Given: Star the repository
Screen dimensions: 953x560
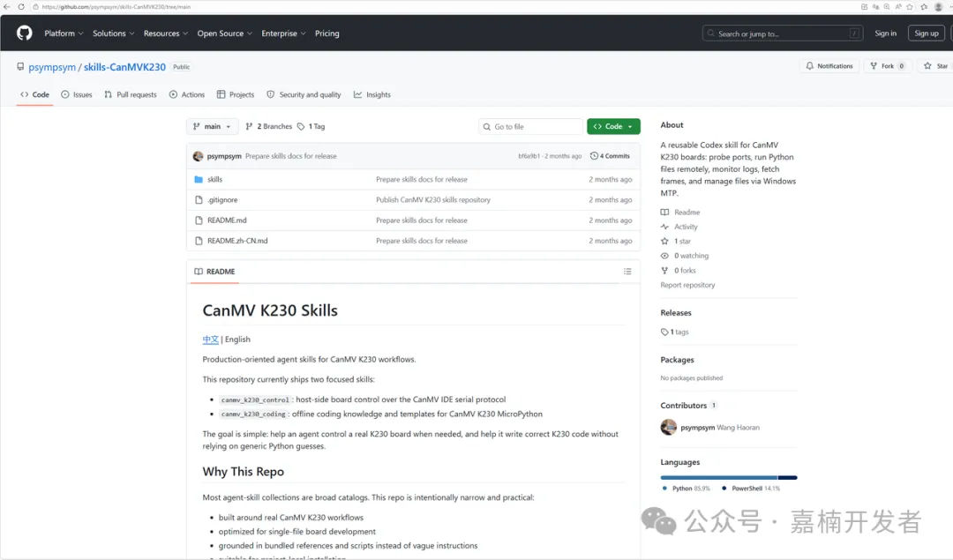Looking at the screenshot, I should pyautogui.click(x=936, y=66).
